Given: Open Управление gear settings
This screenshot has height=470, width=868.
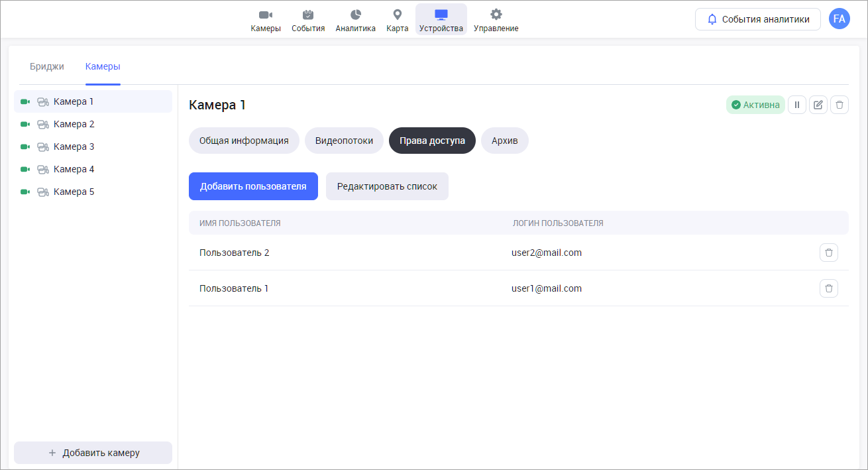Looking at the screenshot, I should [496, 20].
